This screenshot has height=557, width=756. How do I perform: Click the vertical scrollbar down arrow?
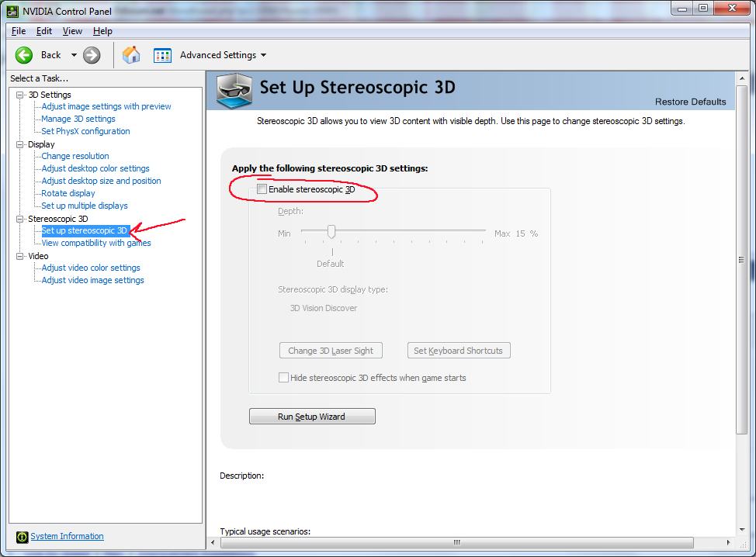pos(742,530)
